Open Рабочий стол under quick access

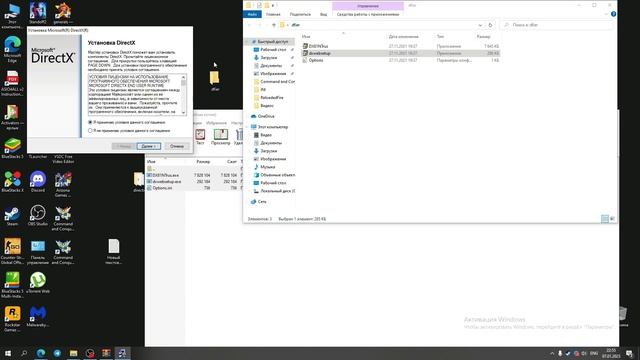273,49
